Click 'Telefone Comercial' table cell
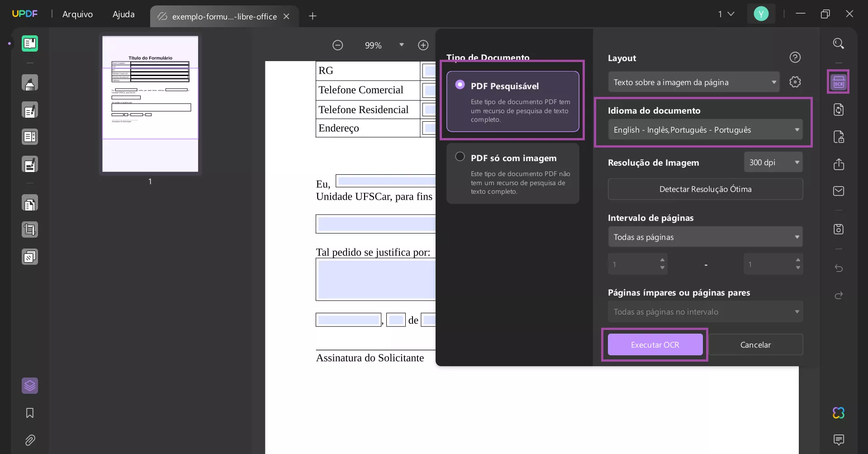This screenshot has width=868, height=454. click(x=368, y=90)
